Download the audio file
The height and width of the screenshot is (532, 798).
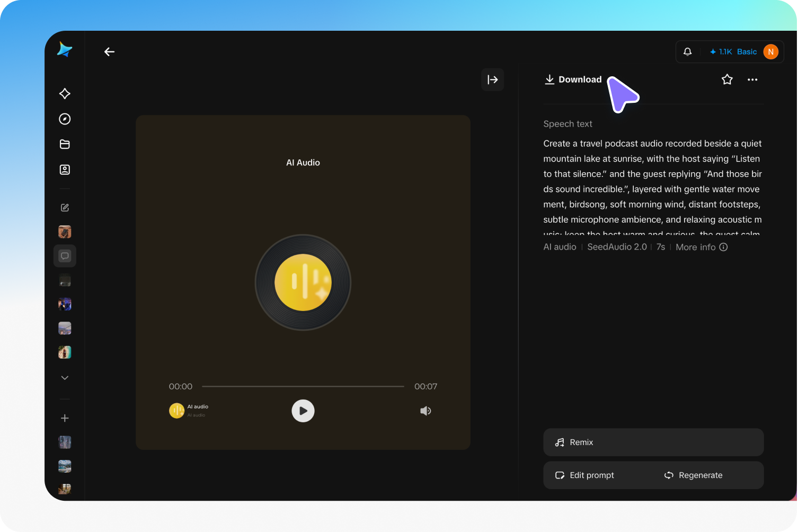[x=573, y=79]
